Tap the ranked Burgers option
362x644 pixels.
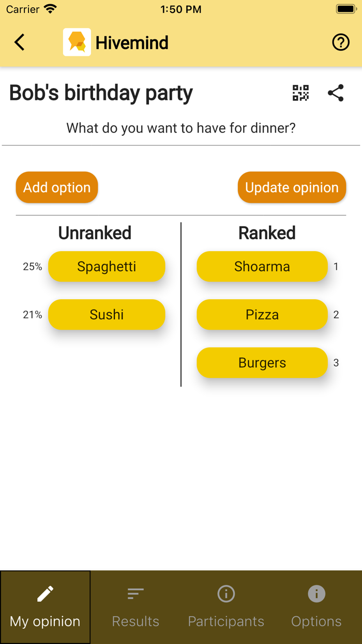click(x=262, y=363)
